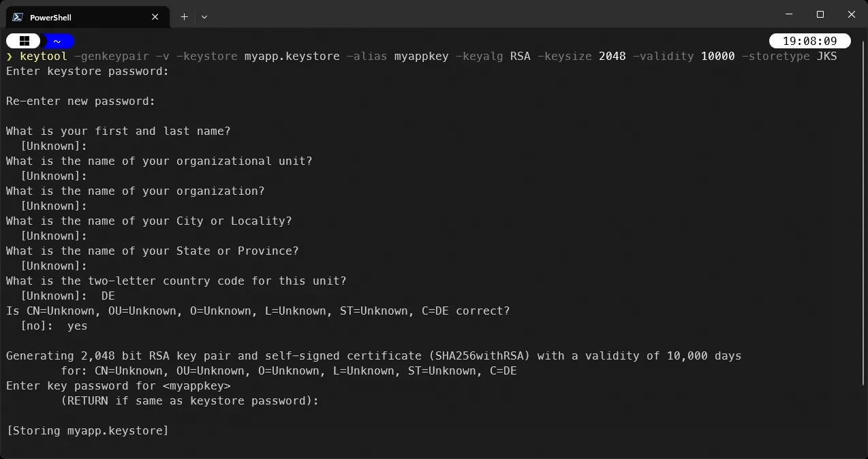Click the 'Is CN=Unknown ... correct?' line

tap(258, 311)
